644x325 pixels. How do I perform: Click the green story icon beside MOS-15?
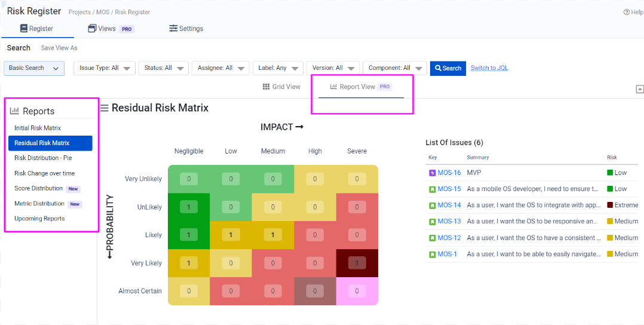coord(433,189)
